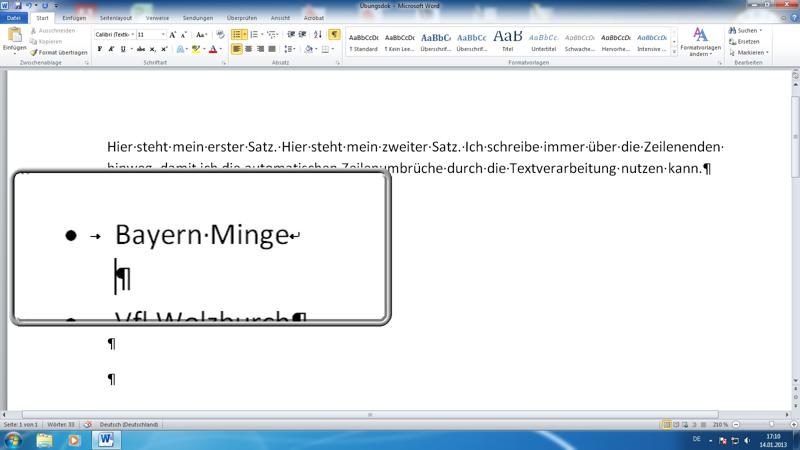Click the Ersetzen button

click(748, 41)
